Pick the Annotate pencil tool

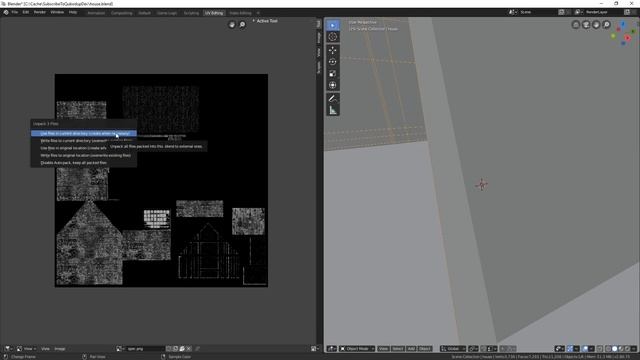click(x=333, y=99)
